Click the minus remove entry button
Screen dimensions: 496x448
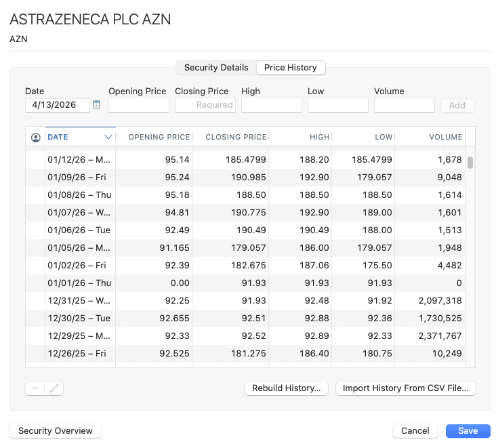35,388
